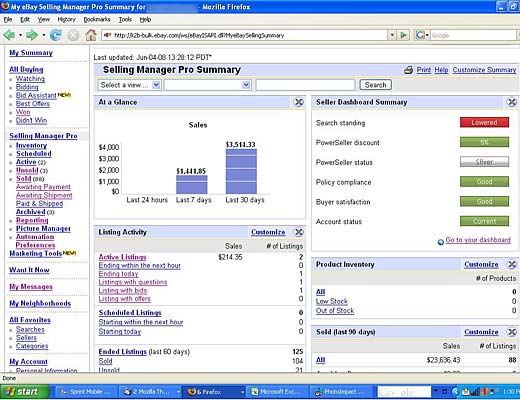Open the Select a view dropdown
This screenshot has height=400, width=520.
click(129, 85)
